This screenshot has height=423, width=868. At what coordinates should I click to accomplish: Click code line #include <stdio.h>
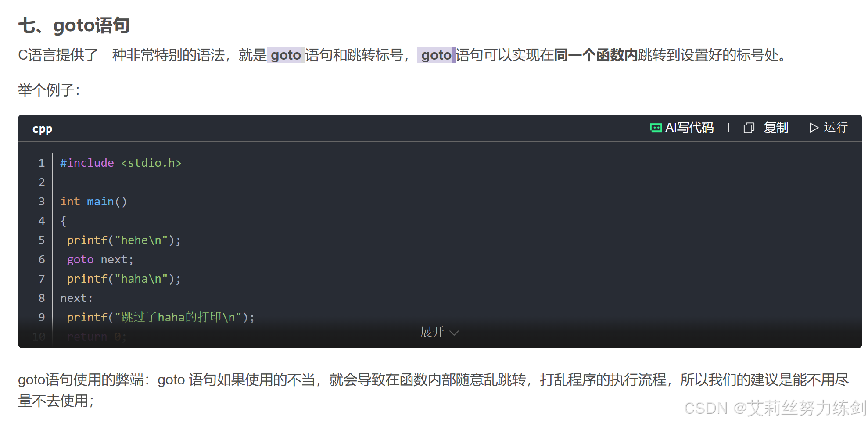[121, 163]
